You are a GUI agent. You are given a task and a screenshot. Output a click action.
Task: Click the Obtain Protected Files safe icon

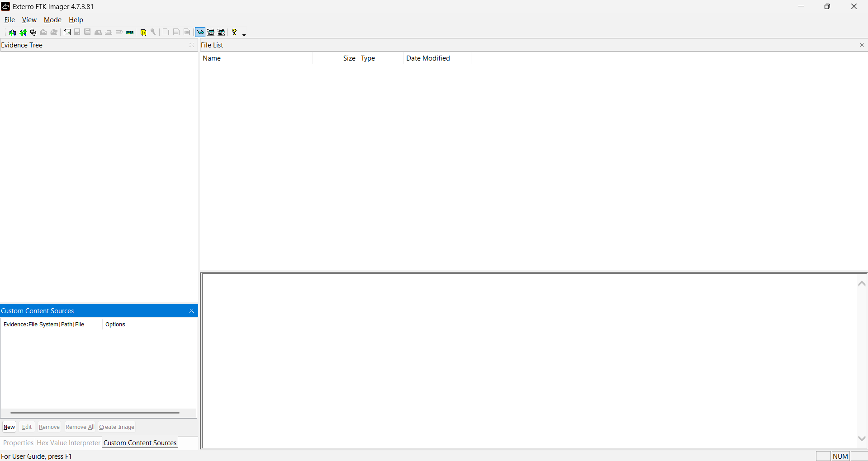tap(143, 32)
